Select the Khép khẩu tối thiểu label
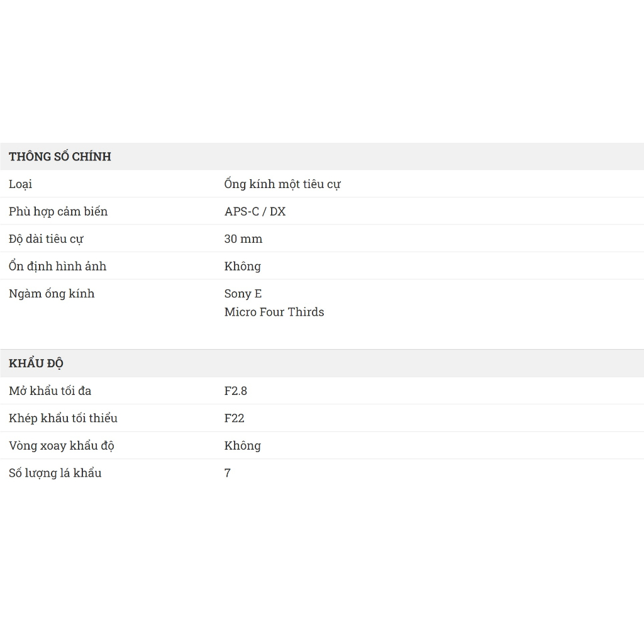Viewport: 644px width, 644px height. (x=63, y=418)
